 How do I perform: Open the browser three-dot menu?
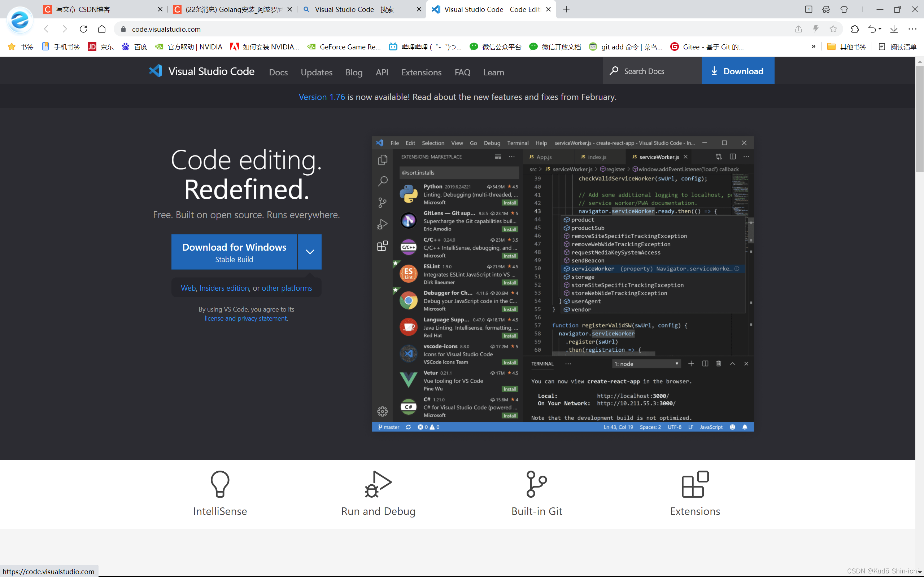pos(912,29)
